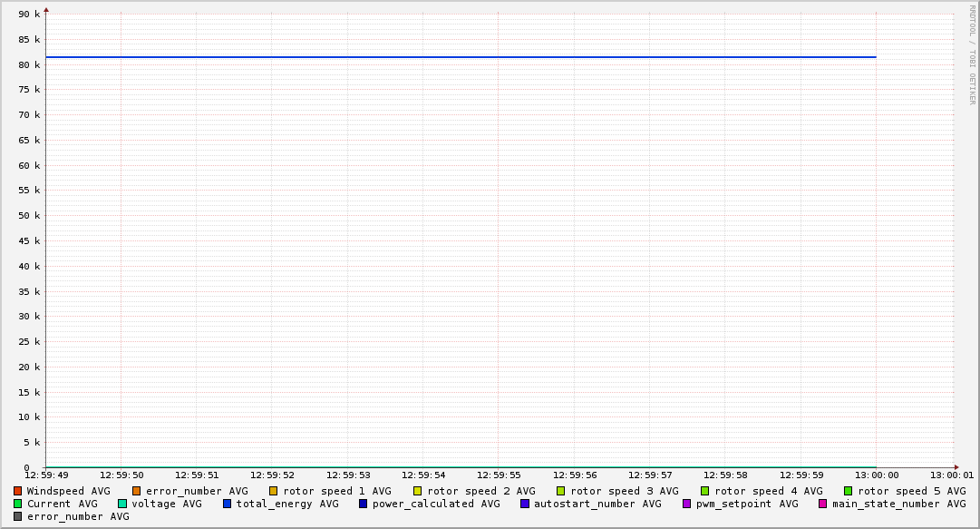The image size is (980, 529).
Task: Click the teal voltage AVG legend swatch
Action: [x=122, y=504]
